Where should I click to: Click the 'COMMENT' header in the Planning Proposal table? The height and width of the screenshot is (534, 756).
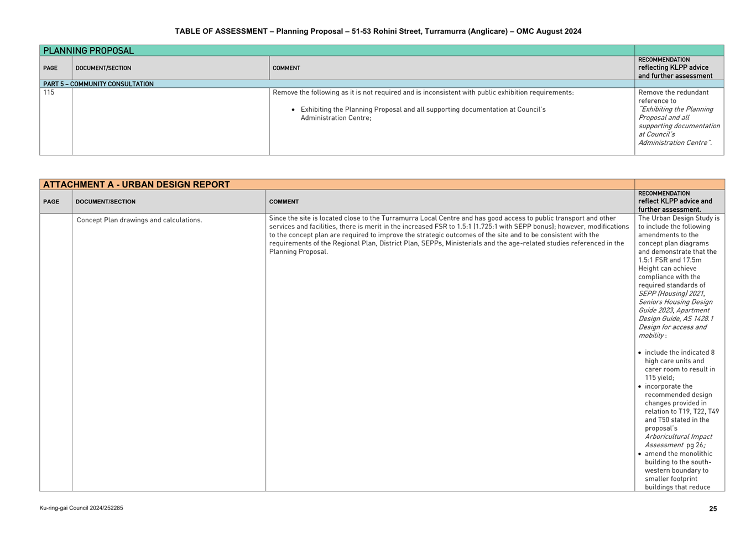(x=286, y=68)
